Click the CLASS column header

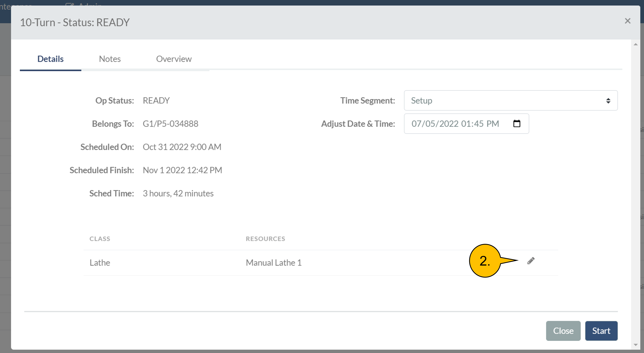tap(100, 239)
